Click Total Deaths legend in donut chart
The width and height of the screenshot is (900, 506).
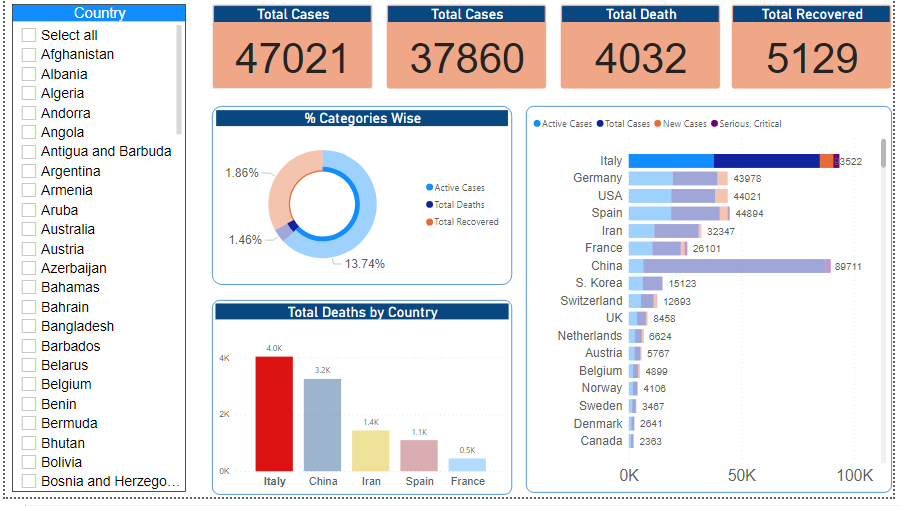(455, 205)
